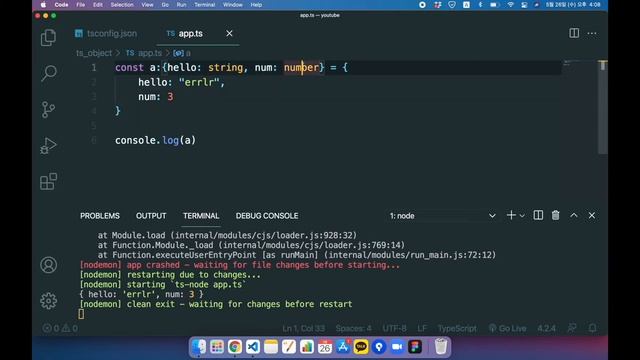Click the UTF-8 encoding status item
Viewport: 640px width, 360px height.
pyautogui.click(x=394, y=328)
